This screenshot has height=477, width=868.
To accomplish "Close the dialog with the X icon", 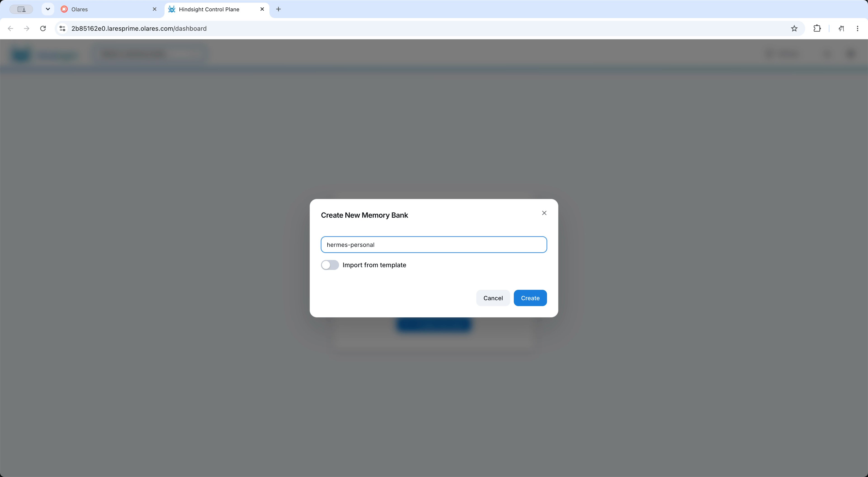I will click(544, 213).
